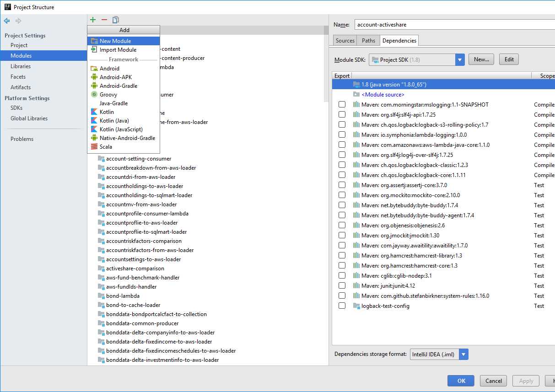Select the Native-Android-Gradle framework icon
Viewport: 555px width, 392px height.
tap(94, 138)
